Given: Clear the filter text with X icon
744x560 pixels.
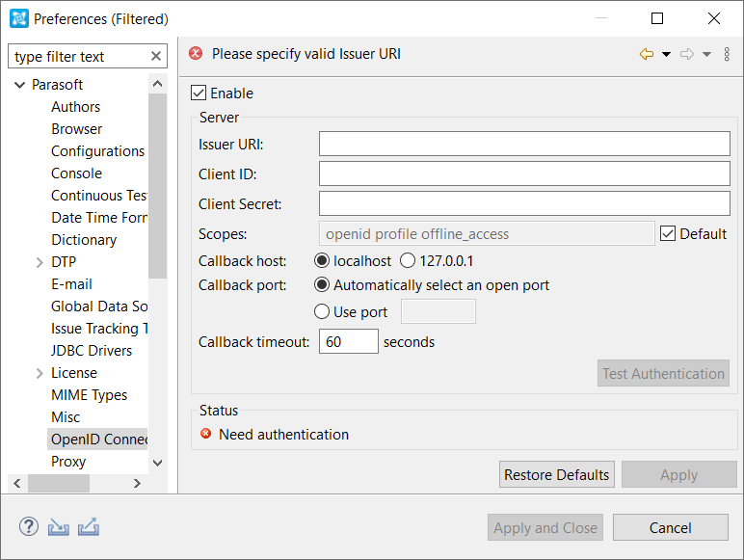Looking at the screenshot, I should coord(155,57).
